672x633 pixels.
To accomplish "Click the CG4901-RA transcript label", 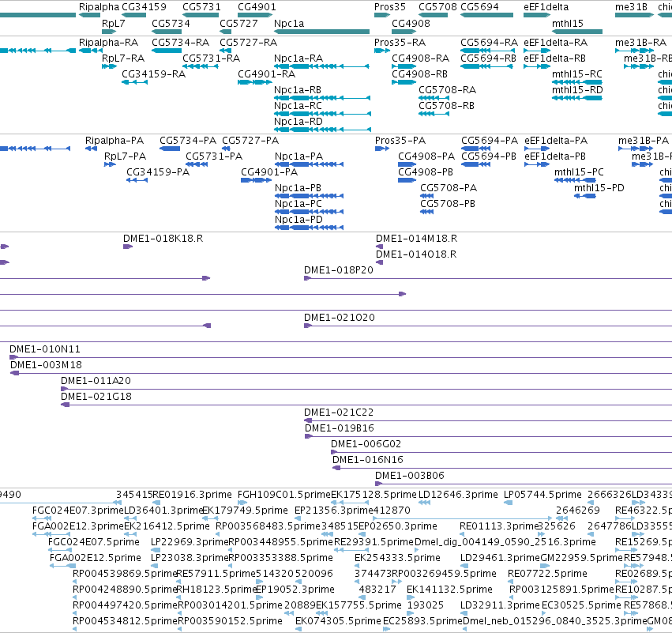I will 267,74.
